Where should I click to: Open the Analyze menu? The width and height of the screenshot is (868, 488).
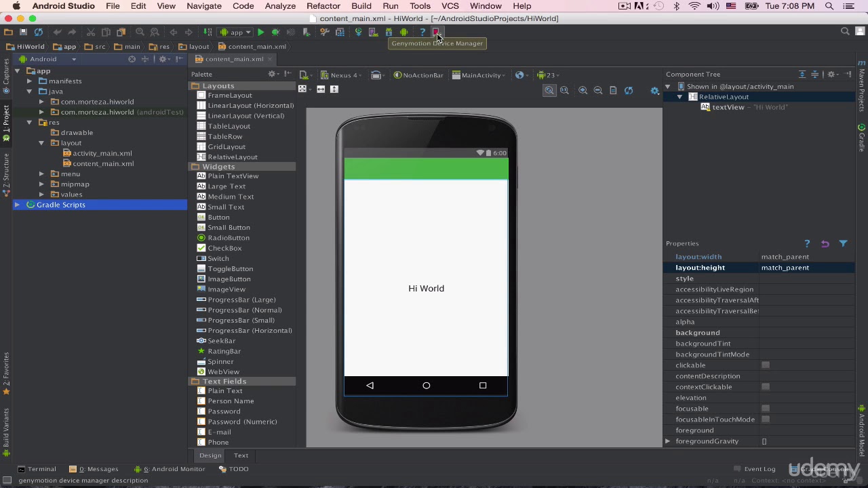(280, 6)
